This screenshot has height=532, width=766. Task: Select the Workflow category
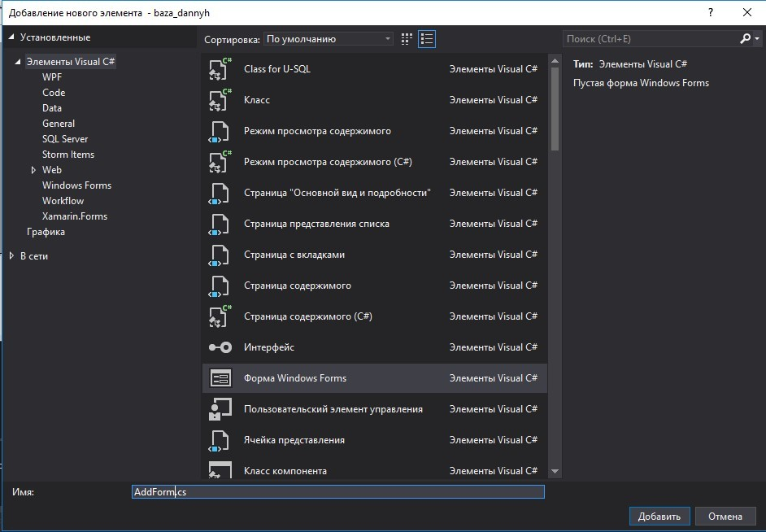coord(63,201)
